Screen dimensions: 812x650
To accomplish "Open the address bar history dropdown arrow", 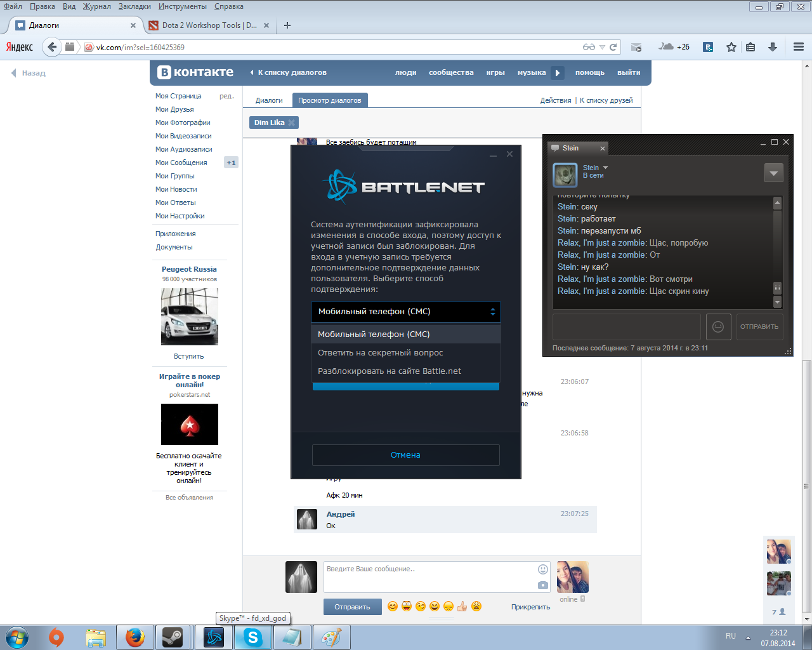I will point(603,47).
